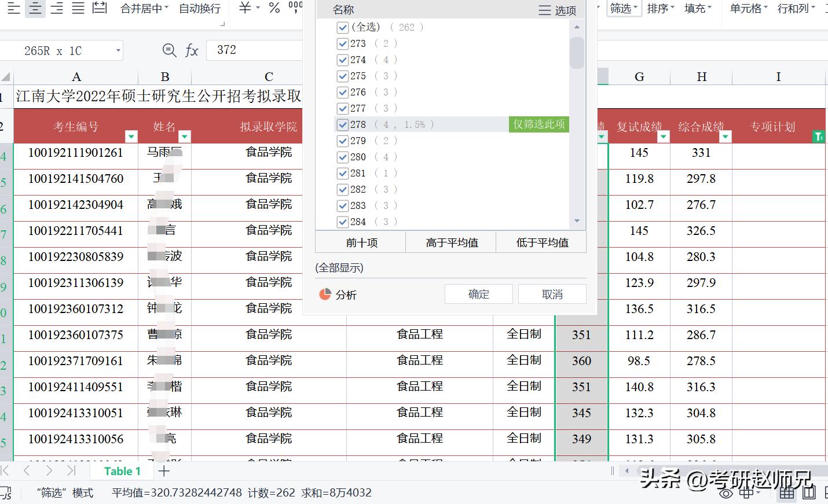
Task: Click the magnifier icon beside the formula bar
Action: [x=168, y=50]
